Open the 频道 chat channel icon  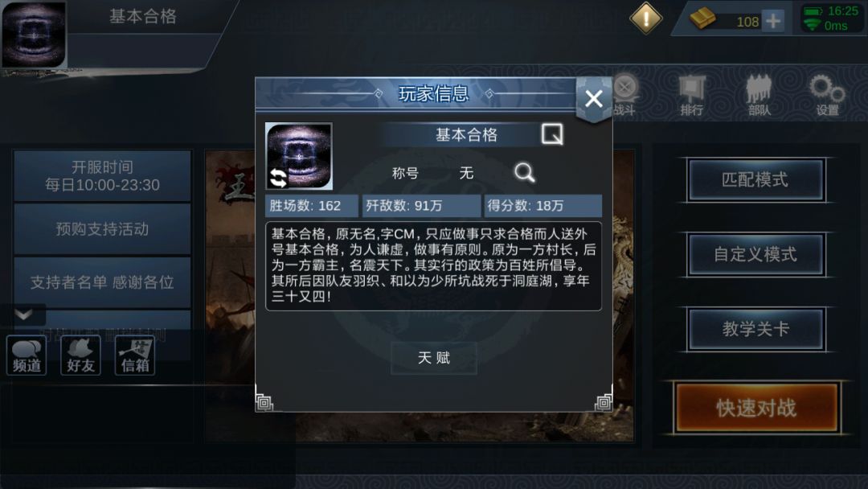click(27, 355)
